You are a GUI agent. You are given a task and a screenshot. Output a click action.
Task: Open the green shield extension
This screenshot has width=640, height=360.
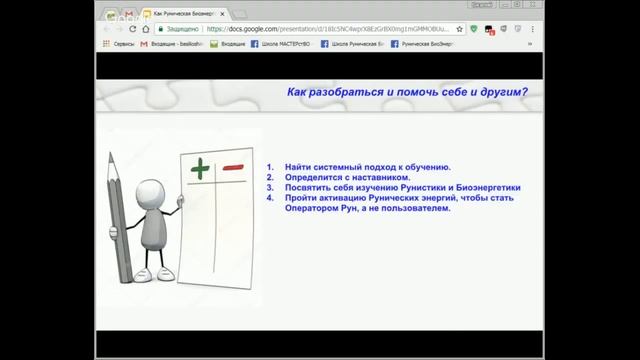[474, 29]
